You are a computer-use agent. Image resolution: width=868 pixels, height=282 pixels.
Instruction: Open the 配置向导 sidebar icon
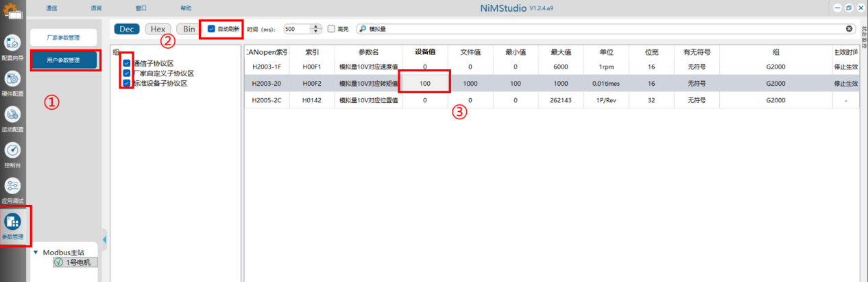pos(13,43)
